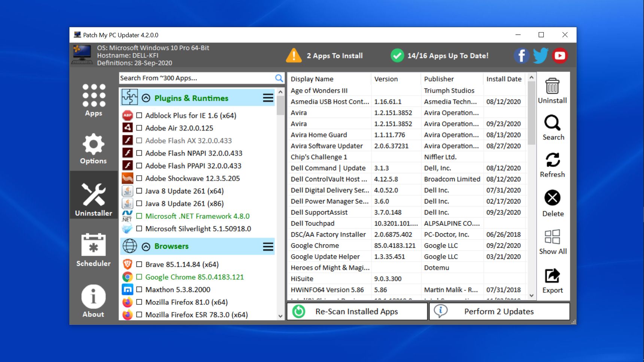This screenshot has width=644, height=362.
Task: Select Dell Touchpad row
Action: click(407, 223)
